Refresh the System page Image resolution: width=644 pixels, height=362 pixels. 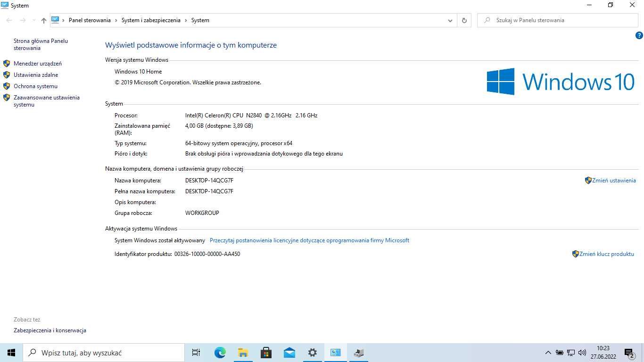[464, 20]
